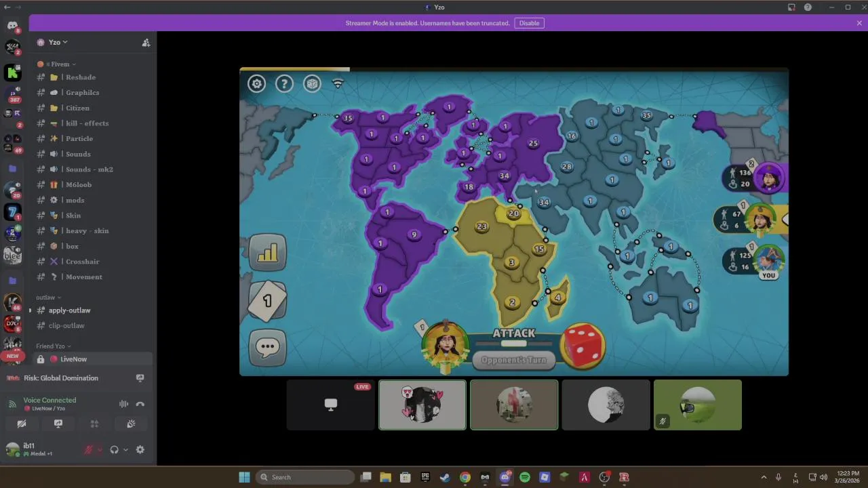Viewport: 868px width, 488px height.
Task: Select the live stream tile with monitor icon
Action: [331, 405]
